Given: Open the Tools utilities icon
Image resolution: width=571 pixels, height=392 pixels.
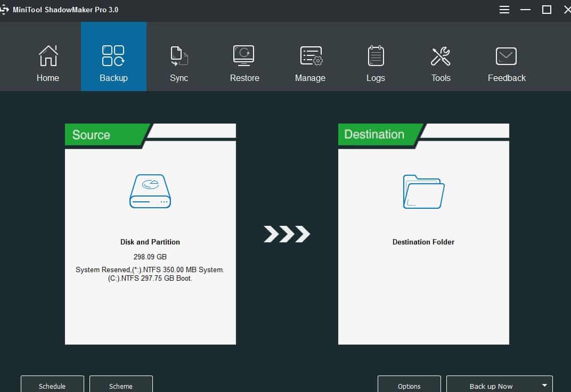Looking at the screenshot, I should (x=441, y=55).
